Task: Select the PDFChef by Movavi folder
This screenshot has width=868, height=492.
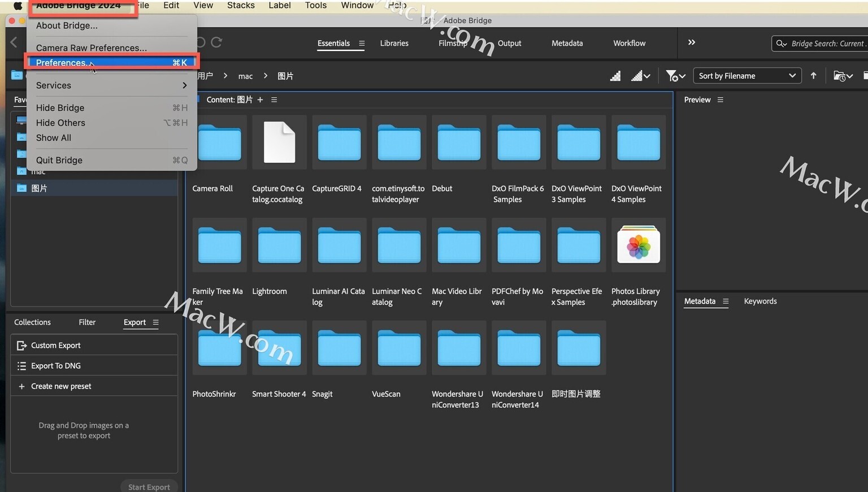Action: pos(519,245)
